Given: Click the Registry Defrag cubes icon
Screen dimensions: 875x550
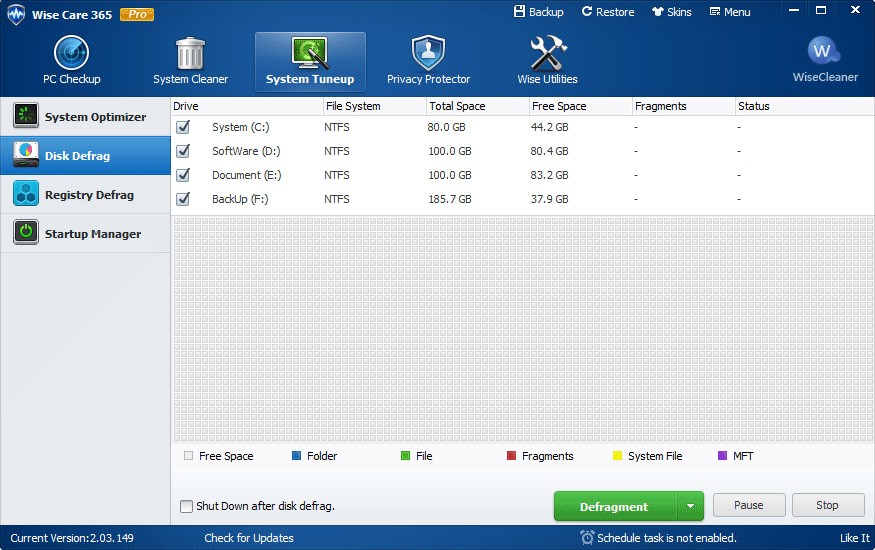Looking at the screenshot, I should pos(26,194).
